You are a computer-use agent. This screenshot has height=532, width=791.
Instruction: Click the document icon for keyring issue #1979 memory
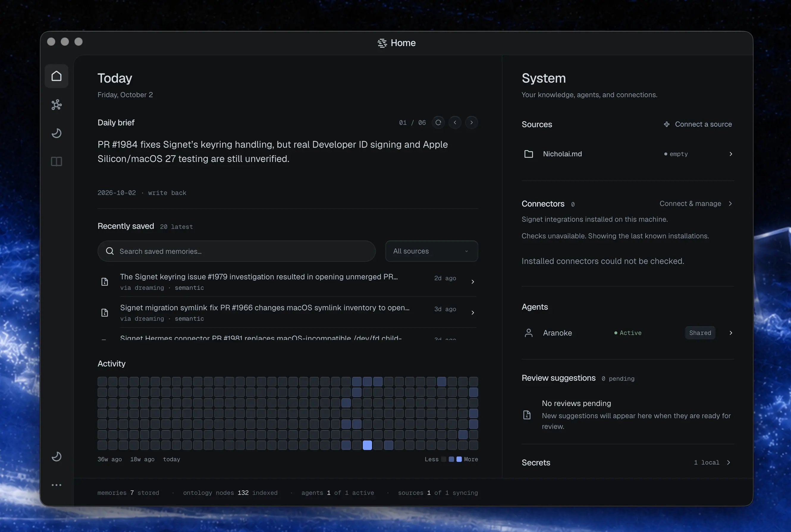[105, 282]
